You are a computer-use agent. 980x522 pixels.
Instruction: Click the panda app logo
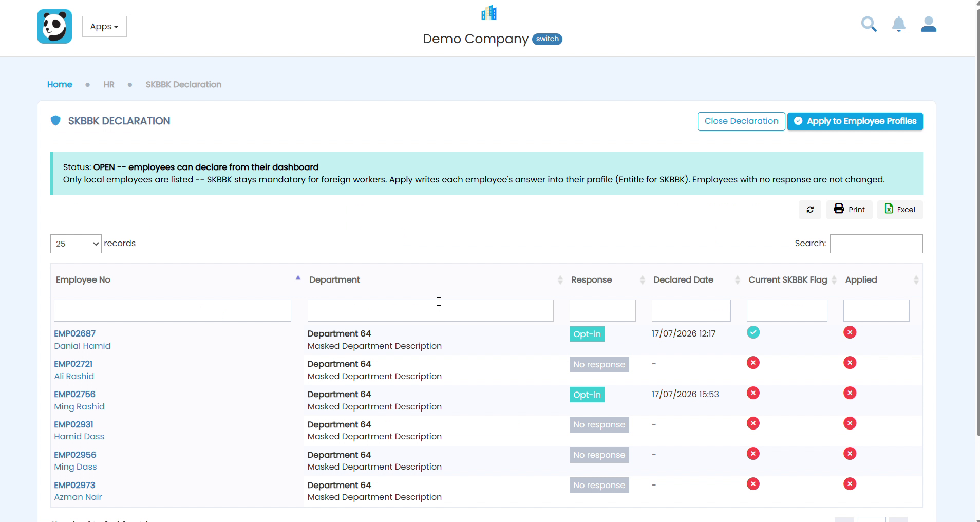pyautogui.click(x=54, y=26)
